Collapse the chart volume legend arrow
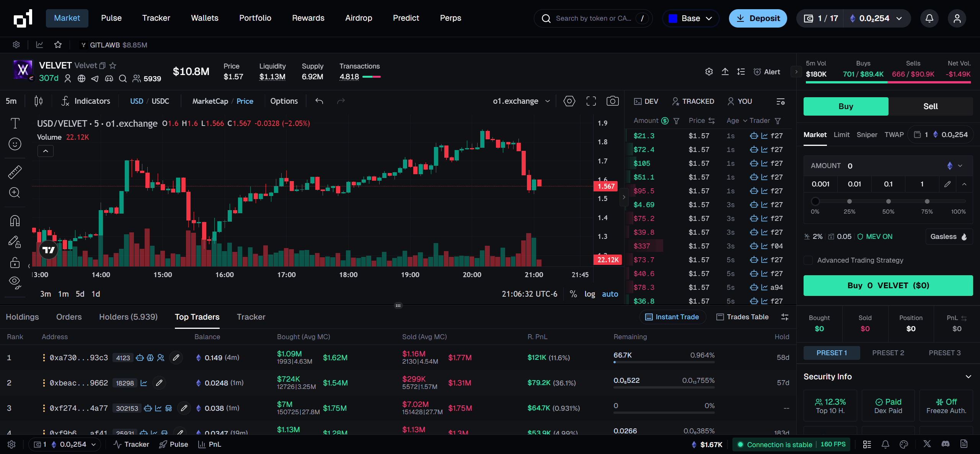This screenshot has width=980, height=454. (46, 151)
